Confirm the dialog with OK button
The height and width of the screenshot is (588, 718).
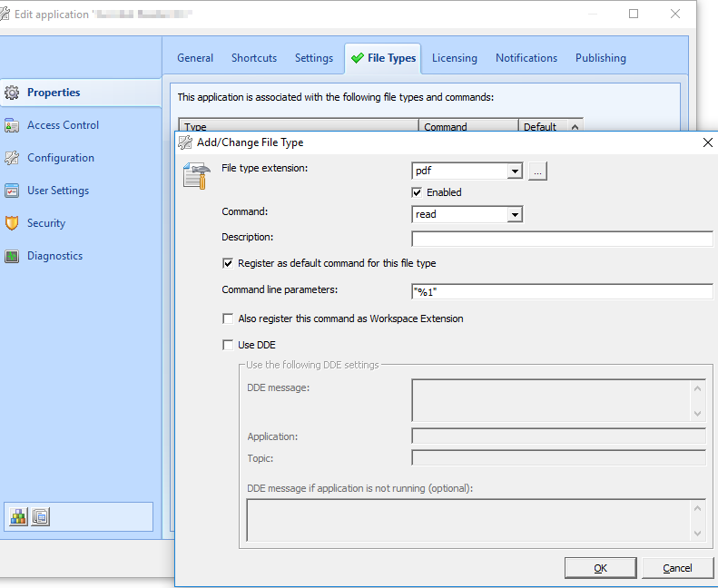pyautogui.click(x=600, y=568)
